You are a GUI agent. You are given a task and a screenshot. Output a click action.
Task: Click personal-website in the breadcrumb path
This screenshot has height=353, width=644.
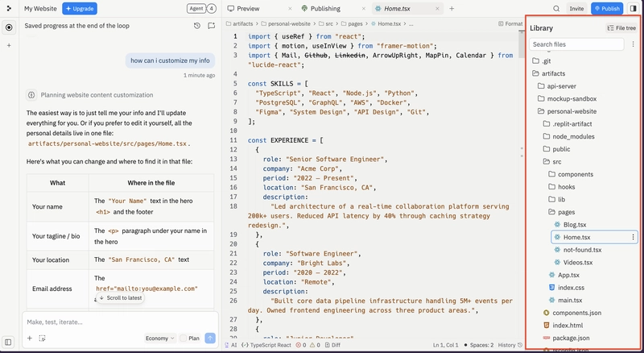[x=287, y=24]
